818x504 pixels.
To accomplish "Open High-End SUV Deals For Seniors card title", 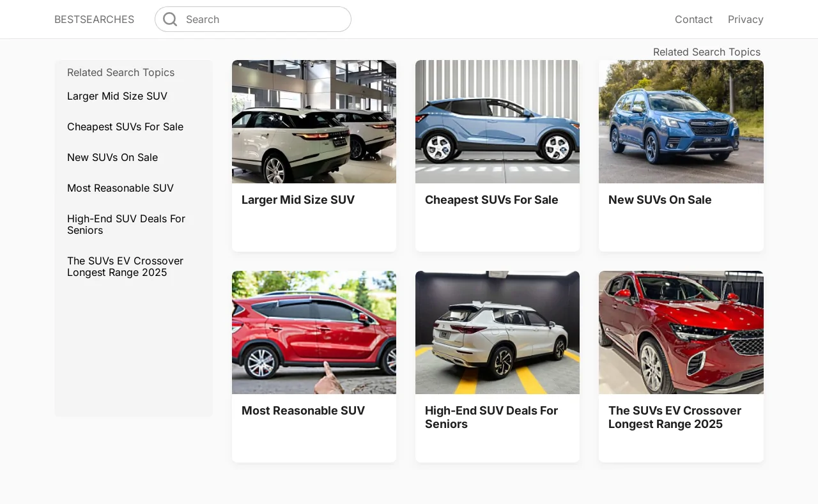I will (491, 417).
